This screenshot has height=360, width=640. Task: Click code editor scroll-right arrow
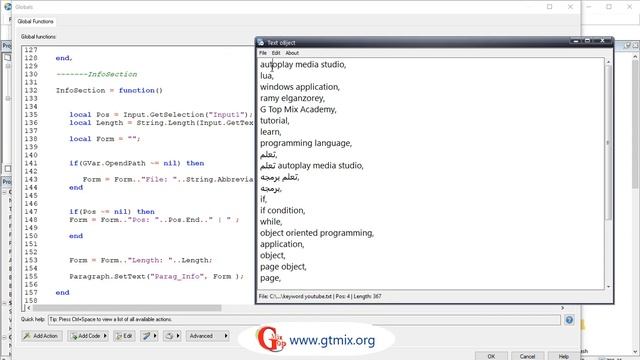[562, 308]
